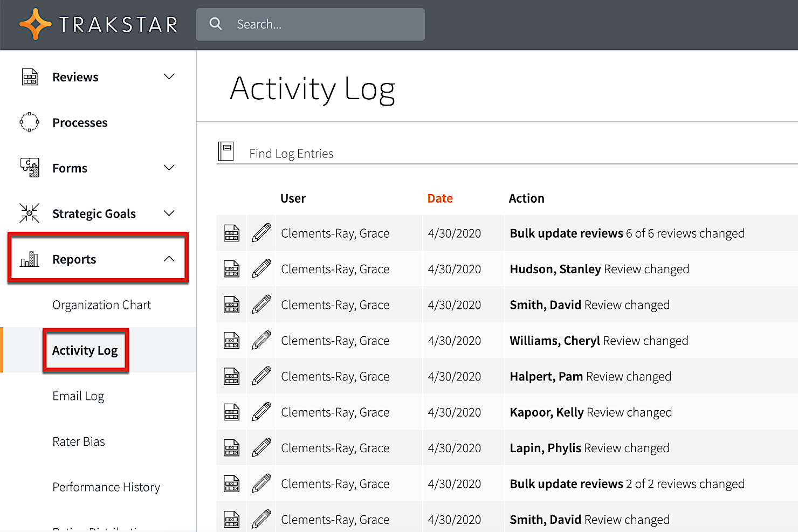Focus the Search field
Viewport: 798px width, 532px height.
point(311,24)
